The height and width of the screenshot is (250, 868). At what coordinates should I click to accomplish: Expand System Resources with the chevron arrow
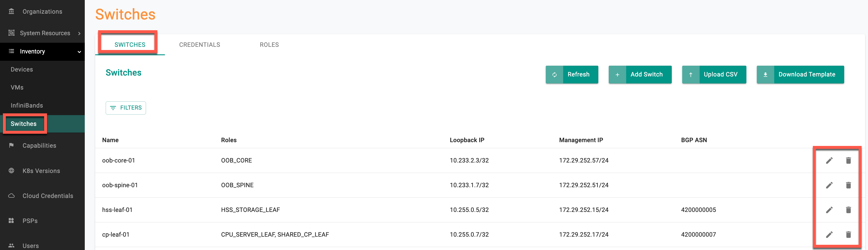79,33
